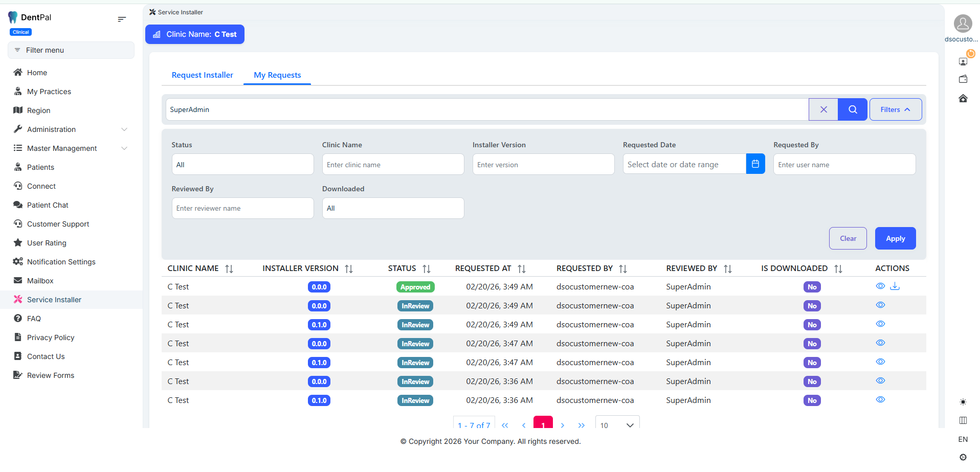Click the download icon for approved request
This screenshot has height=472, width=980.
(x=895, y=286)
